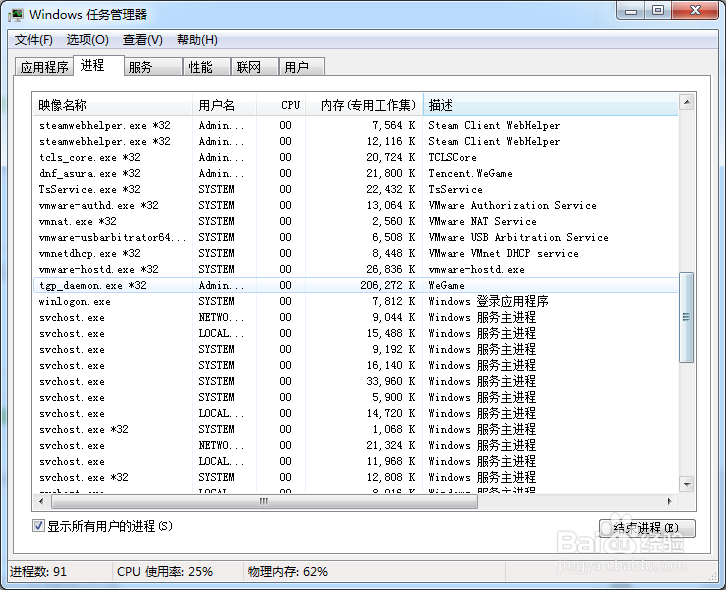This screenshot has height=590, width=726.
Task: Select the TsService.exe *32 process
Action: tap(356, 189)
